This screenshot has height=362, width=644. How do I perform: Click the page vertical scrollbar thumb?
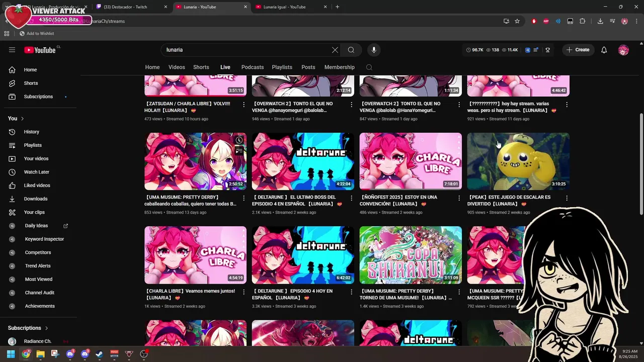click(641, 163)
